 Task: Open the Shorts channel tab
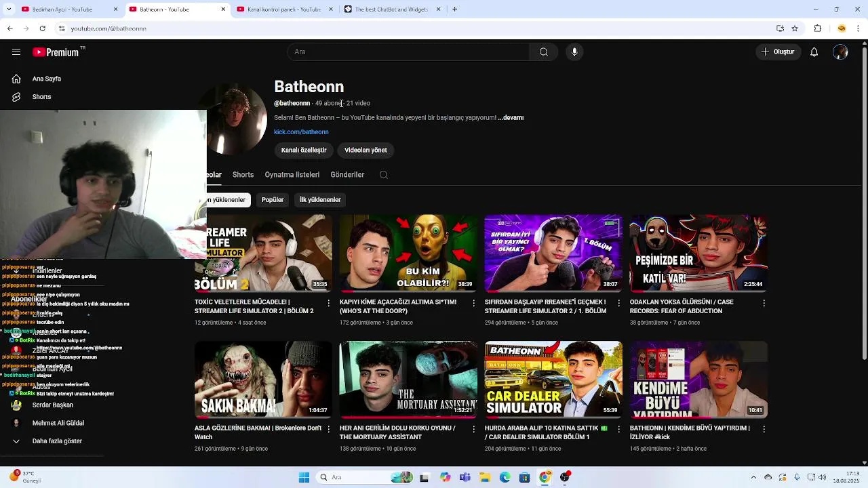[x=243, y=175]
